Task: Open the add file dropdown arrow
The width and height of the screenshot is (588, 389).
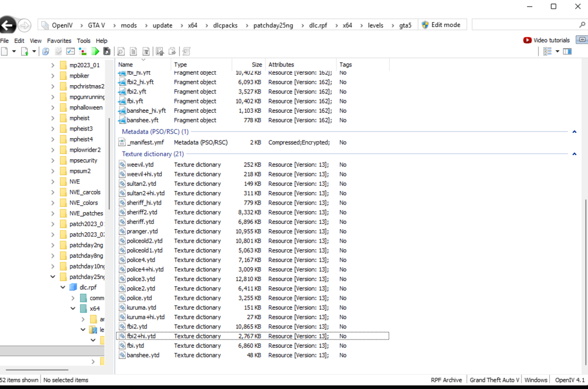Action: pos(34,51)
